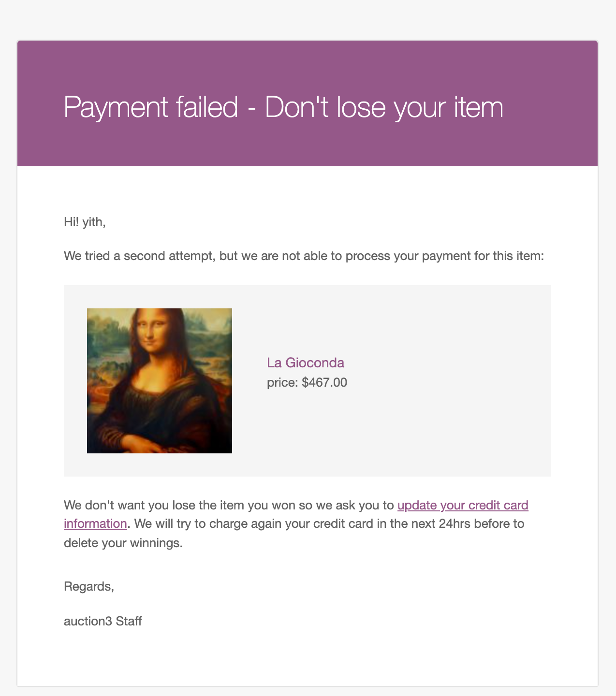This screenshot has width=616, height=696.
Task: Click the delete your winnings sentence
Action: (x=123, y=543)
